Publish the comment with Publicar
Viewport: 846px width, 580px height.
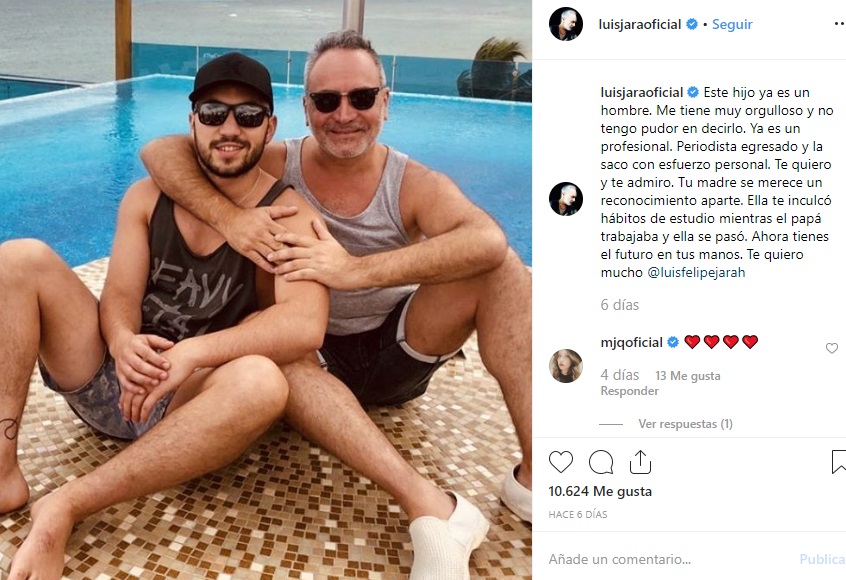point(823,559)
